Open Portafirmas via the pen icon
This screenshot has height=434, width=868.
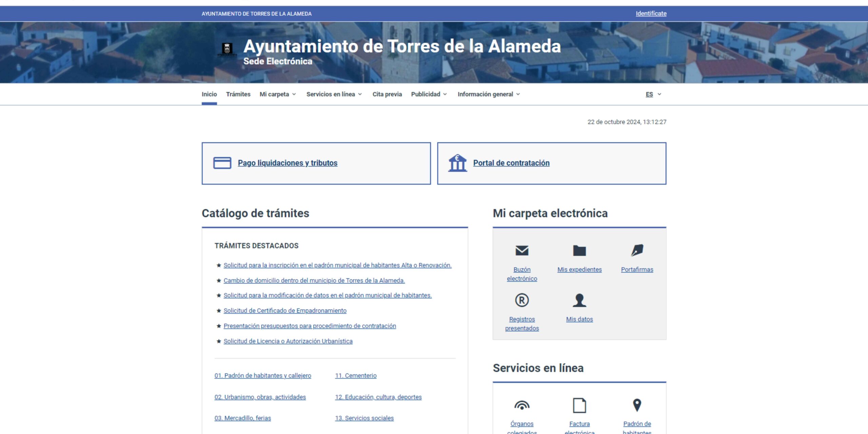[x=637, y=251]
